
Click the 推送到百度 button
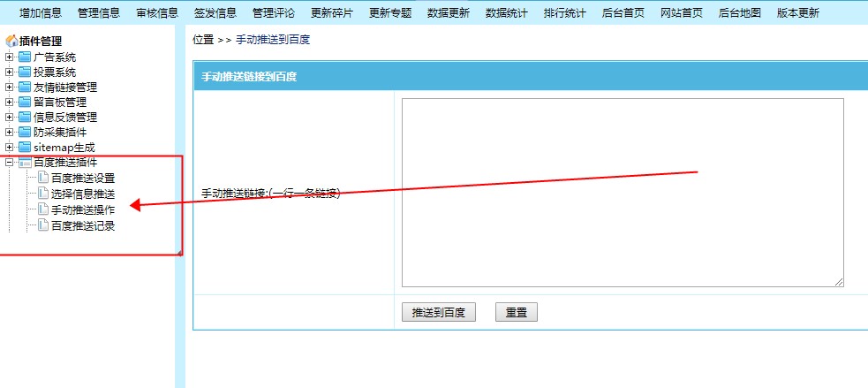point(439,312)
